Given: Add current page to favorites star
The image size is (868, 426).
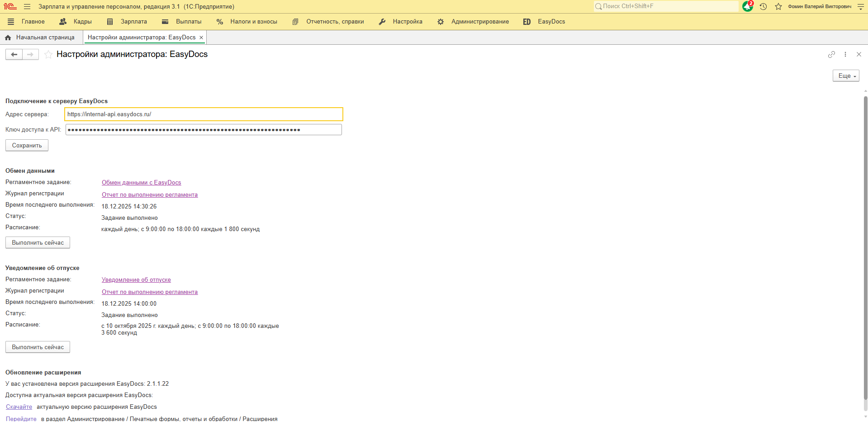Looking at the screenshot, I should (x=48, y=55).
